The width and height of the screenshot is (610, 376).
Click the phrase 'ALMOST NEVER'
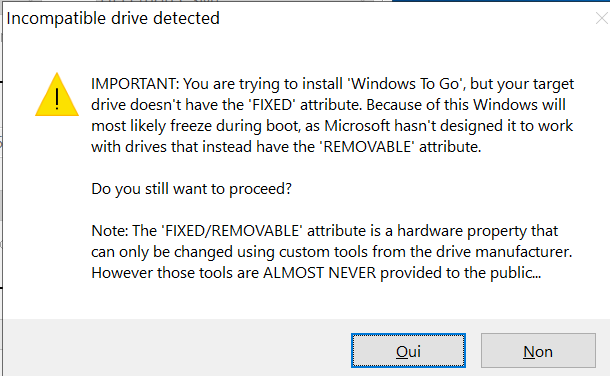(320, 273)
